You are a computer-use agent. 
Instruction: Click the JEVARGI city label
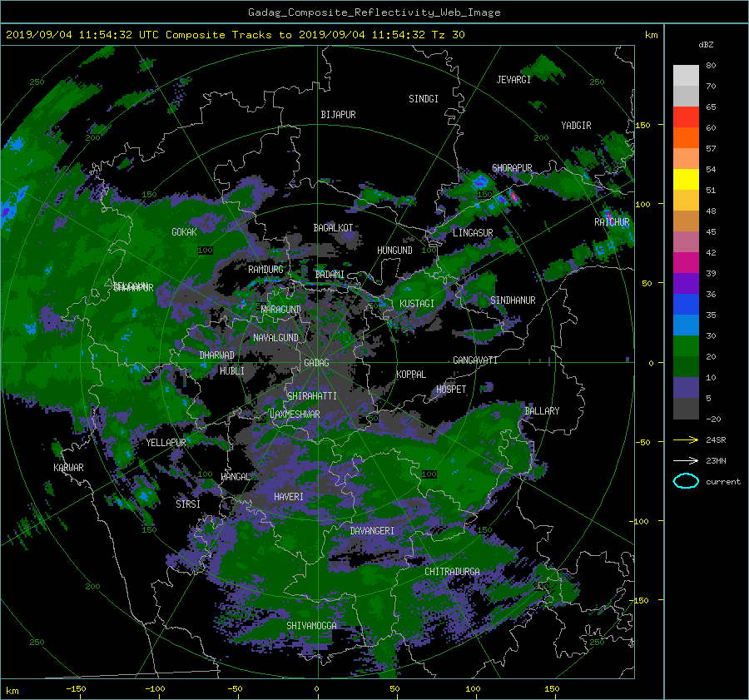pyautogui.click(x=513, y=80)
